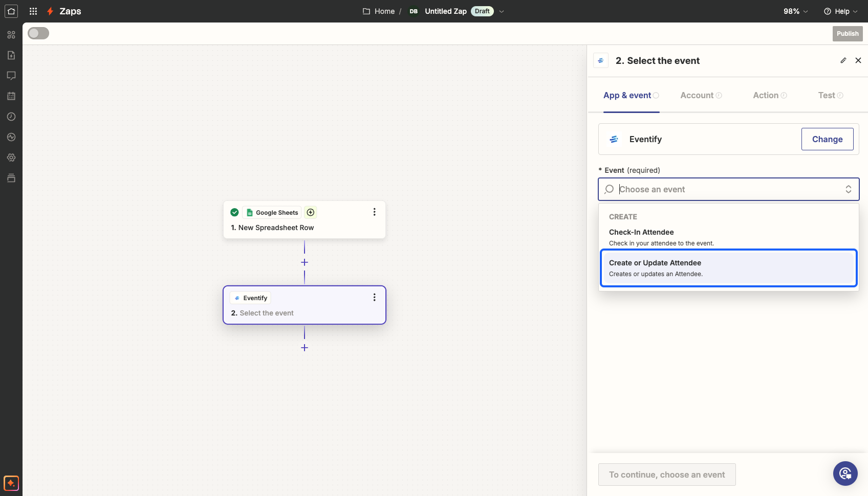This screenshot has height=496, width=868.
Task: Open the comments sidebar icon
Action: point(11,76)
